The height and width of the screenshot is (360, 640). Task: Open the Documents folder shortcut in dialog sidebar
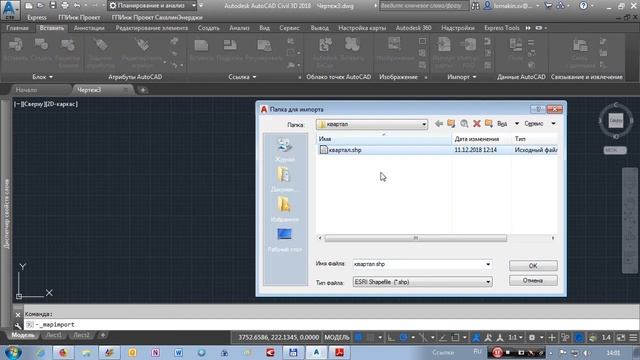click(x=284, y=180)
